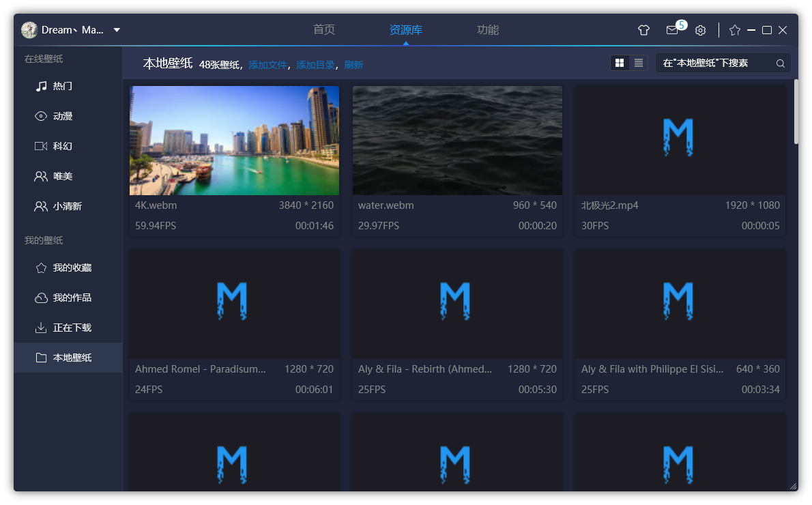Click the 北极光2.mp4 file name
The image size is (812, 505).
click(x=609, y=205)
